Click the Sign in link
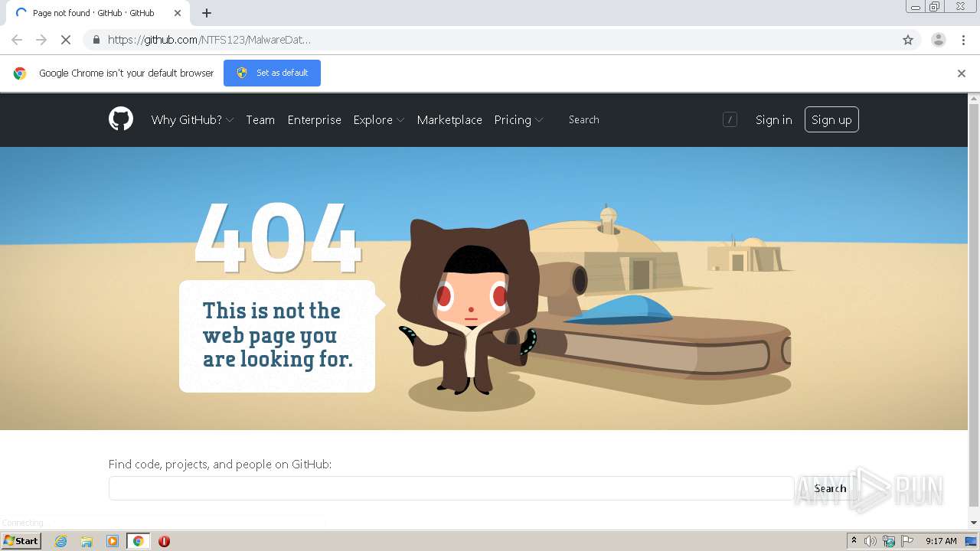The image size is (980, 551). 773,119
